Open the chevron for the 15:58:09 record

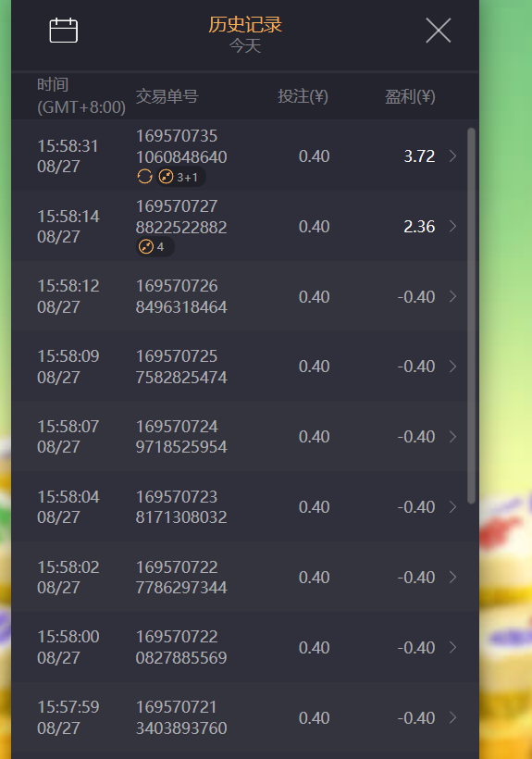452,367
